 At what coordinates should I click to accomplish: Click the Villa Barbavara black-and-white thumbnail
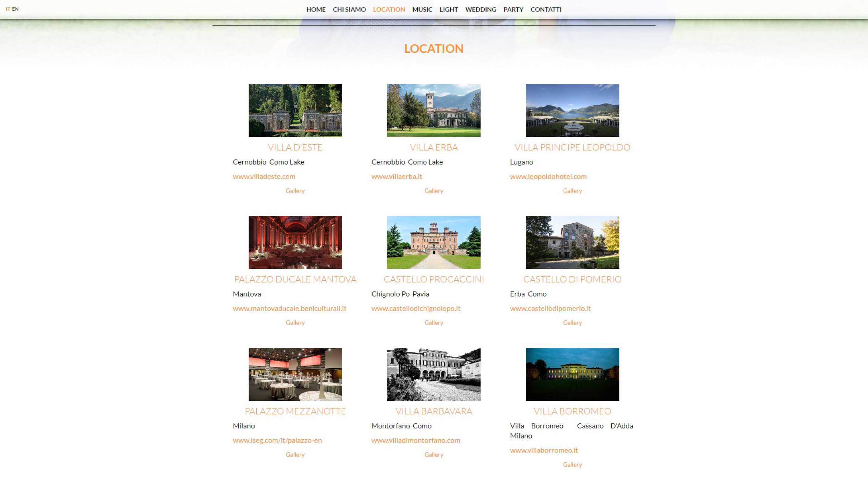pyautogui.click(x=434, y=374)
